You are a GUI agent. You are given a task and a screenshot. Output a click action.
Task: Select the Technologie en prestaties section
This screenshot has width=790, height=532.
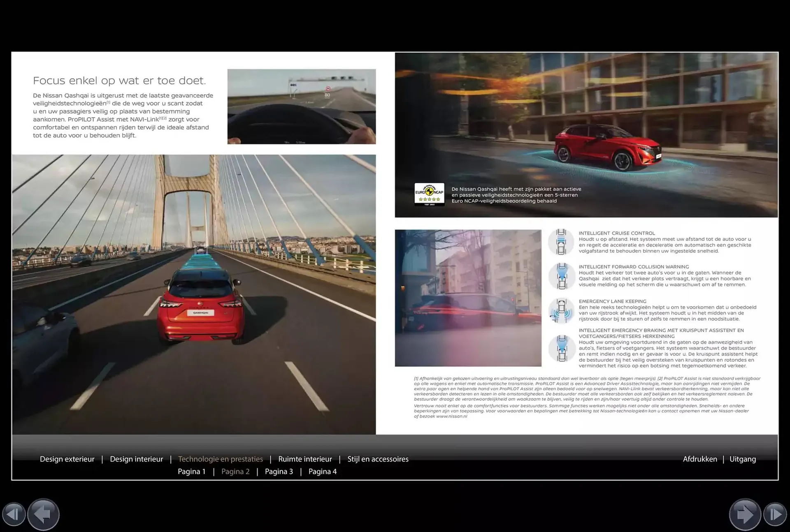pos(220,459)
